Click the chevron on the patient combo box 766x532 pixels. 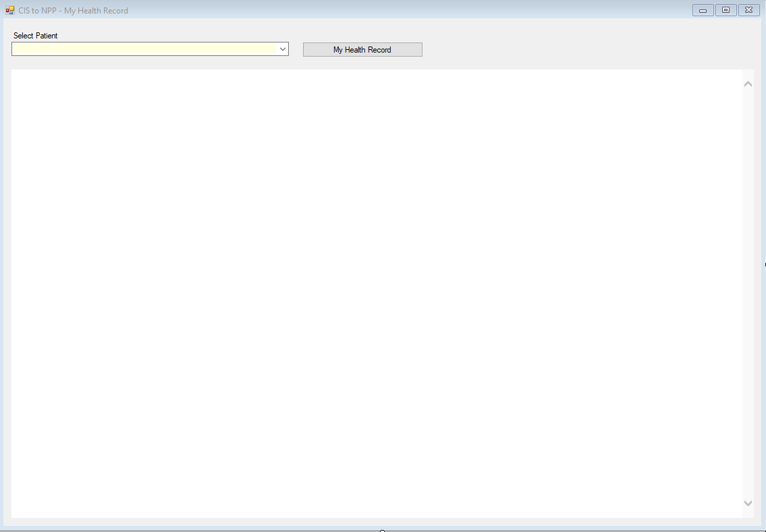pos(282,49)
